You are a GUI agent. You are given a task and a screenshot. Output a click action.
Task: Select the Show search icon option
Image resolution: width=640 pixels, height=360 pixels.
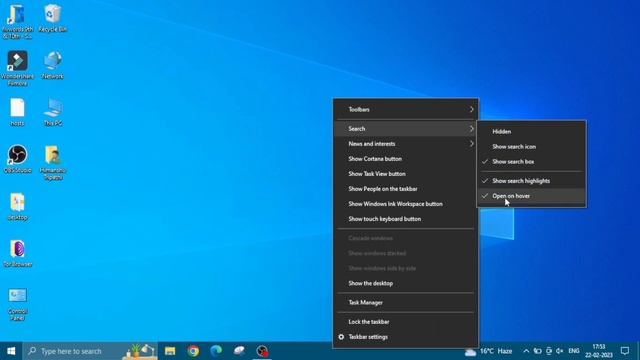coord(531,147)
